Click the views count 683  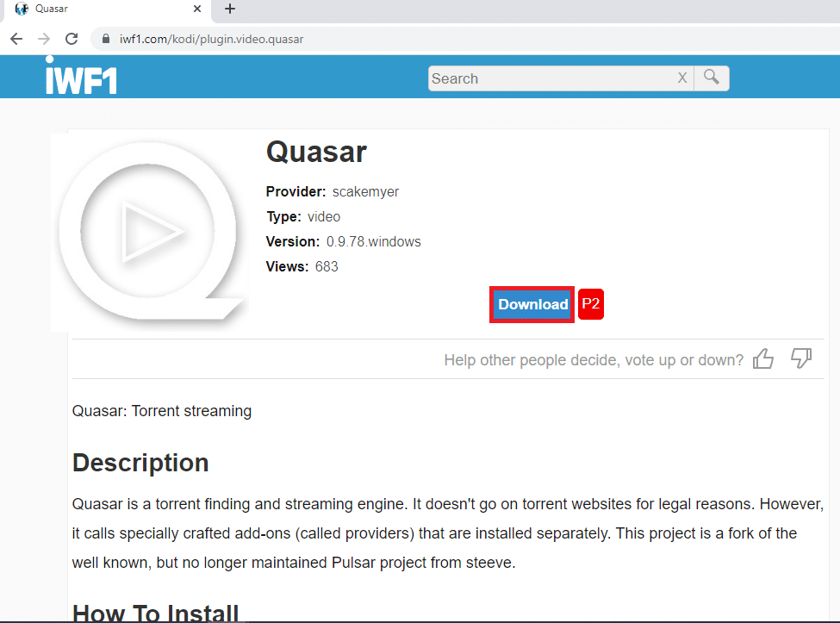(327, 267)
